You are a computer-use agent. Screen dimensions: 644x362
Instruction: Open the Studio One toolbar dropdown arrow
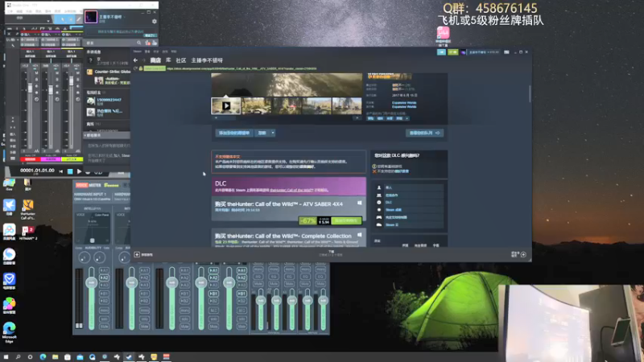click(48, 19)
